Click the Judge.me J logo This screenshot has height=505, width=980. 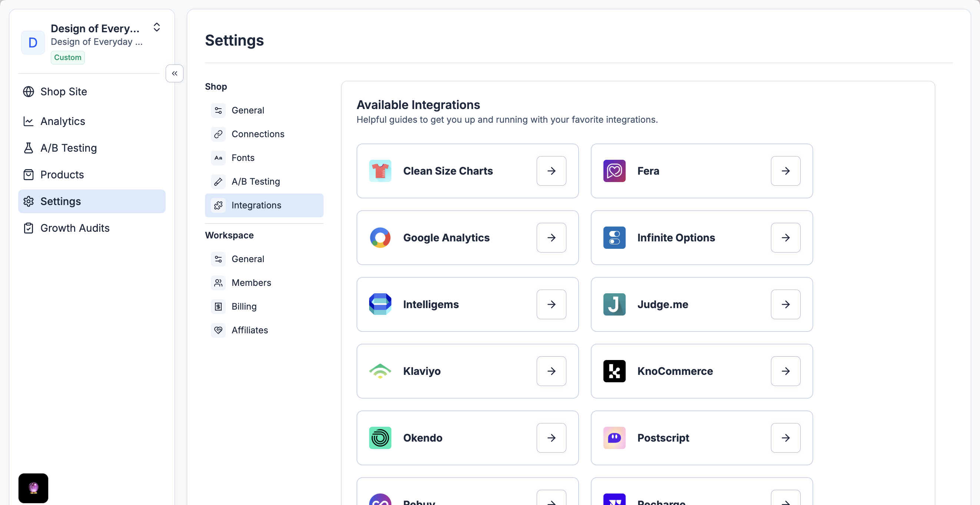(x=614, y=304)
